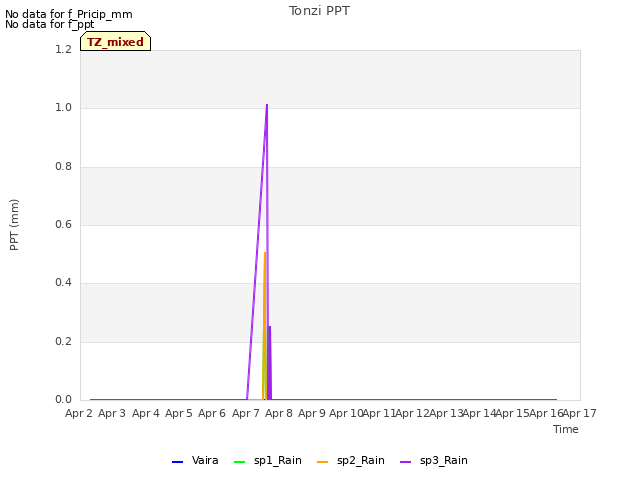The width and height of the screenshot is (640, 480).
Task: Click the 'No data for f_ppt' message
Action: 50,24
